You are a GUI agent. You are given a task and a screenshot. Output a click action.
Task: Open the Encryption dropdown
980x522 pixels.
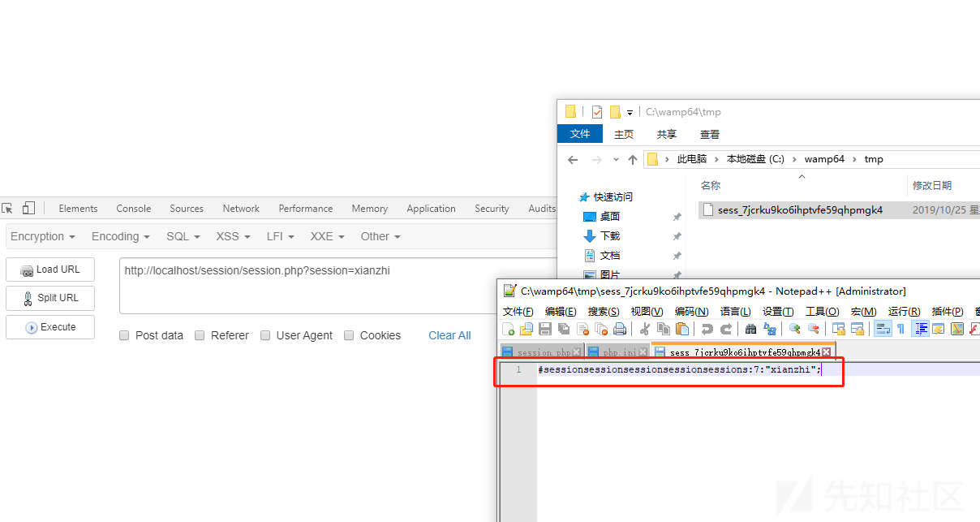coord(42,236)
